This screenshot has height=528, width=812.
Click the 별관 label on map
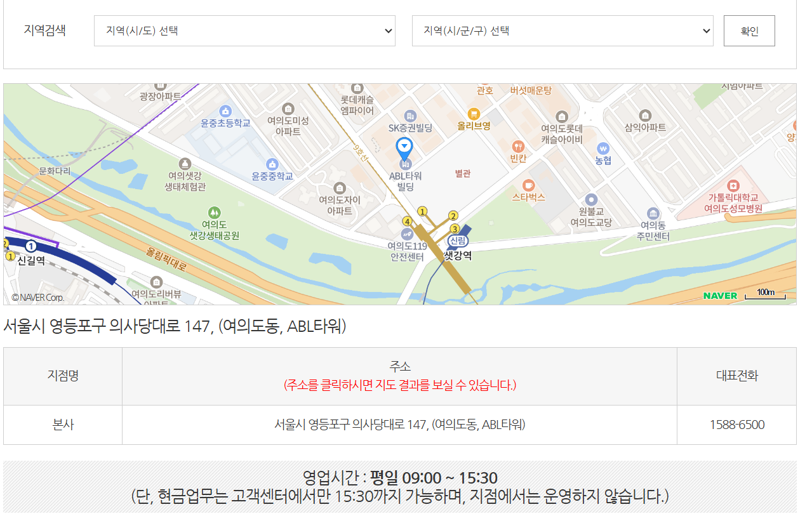click(x=463, y=174)
